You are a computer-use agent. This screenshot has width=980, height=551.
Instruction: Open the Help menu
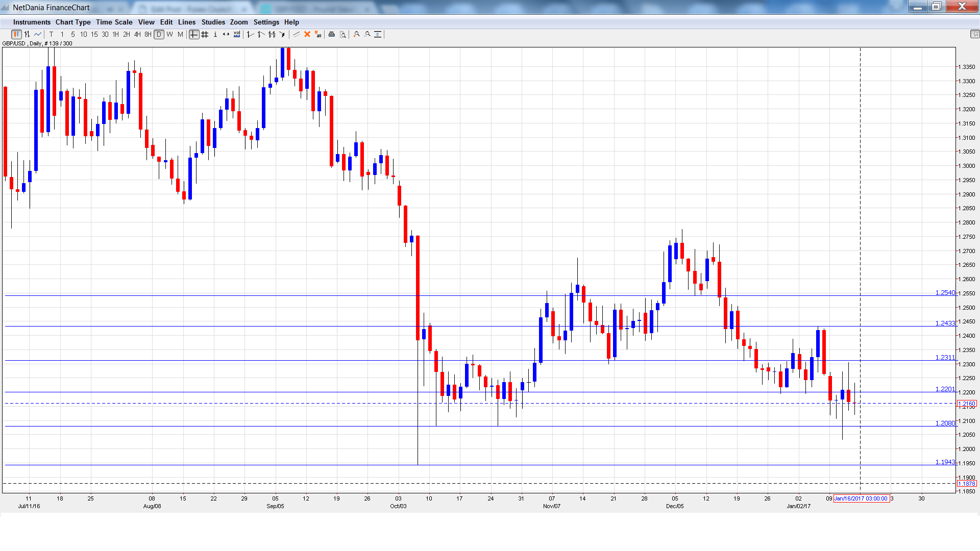[x=292, y=22]
